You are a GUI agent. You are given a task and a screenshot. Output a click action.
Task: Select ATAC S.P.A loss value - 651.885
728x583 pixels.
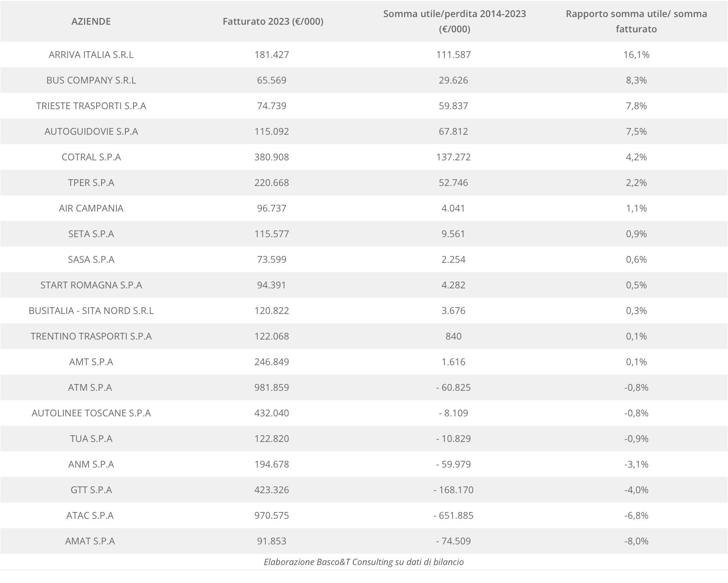coord(453,515)
